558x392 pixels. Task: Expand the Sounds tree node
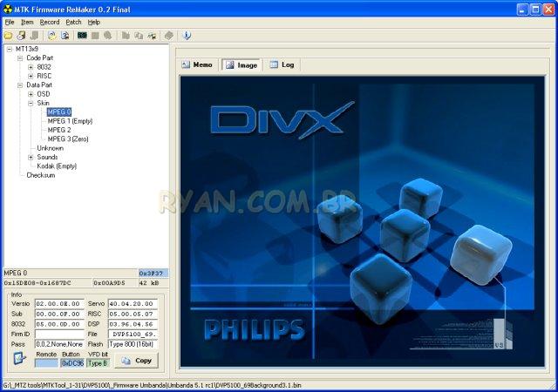pos(31,157)
